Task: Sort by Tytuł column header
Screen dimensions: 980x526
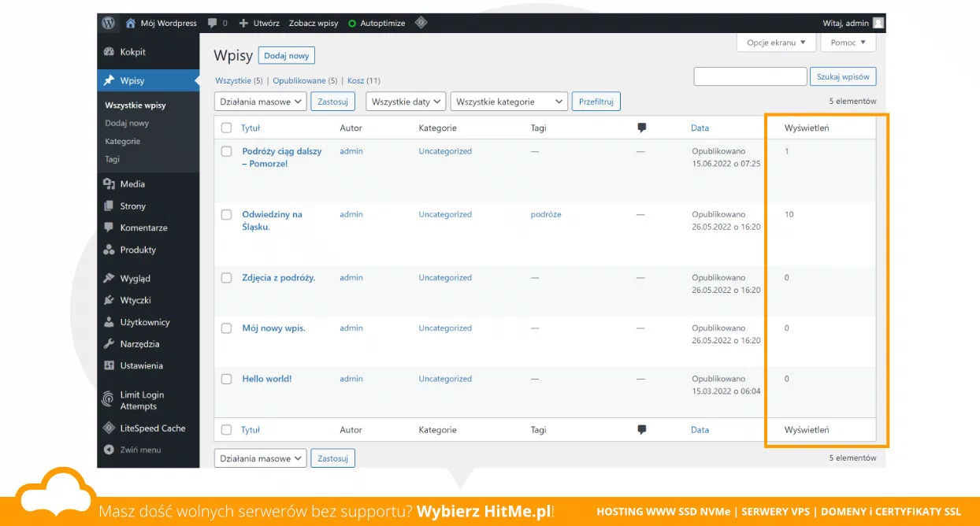Action: coord(251,128)
